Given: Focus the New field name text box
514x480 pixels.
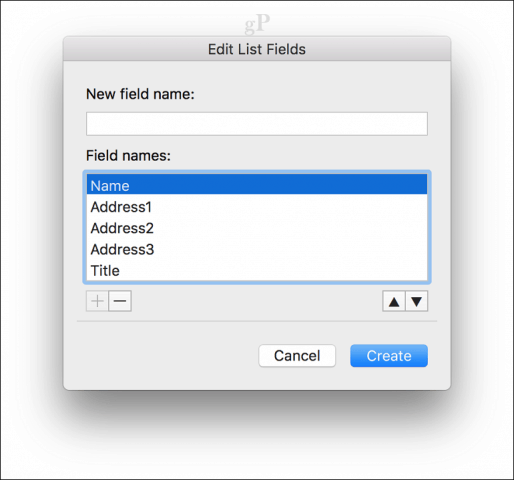Looking at the screenshot, I should click(257, 124).
